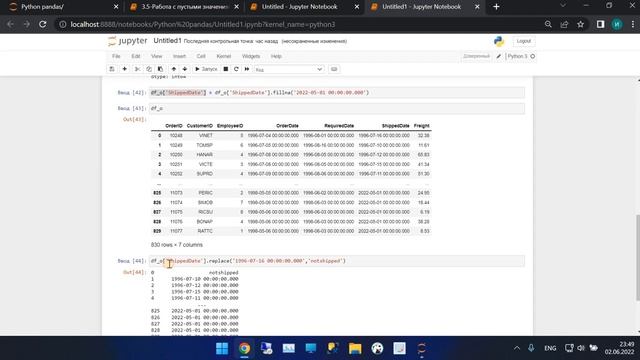
Task: Open the Help menu
Action: click(276, 56)
